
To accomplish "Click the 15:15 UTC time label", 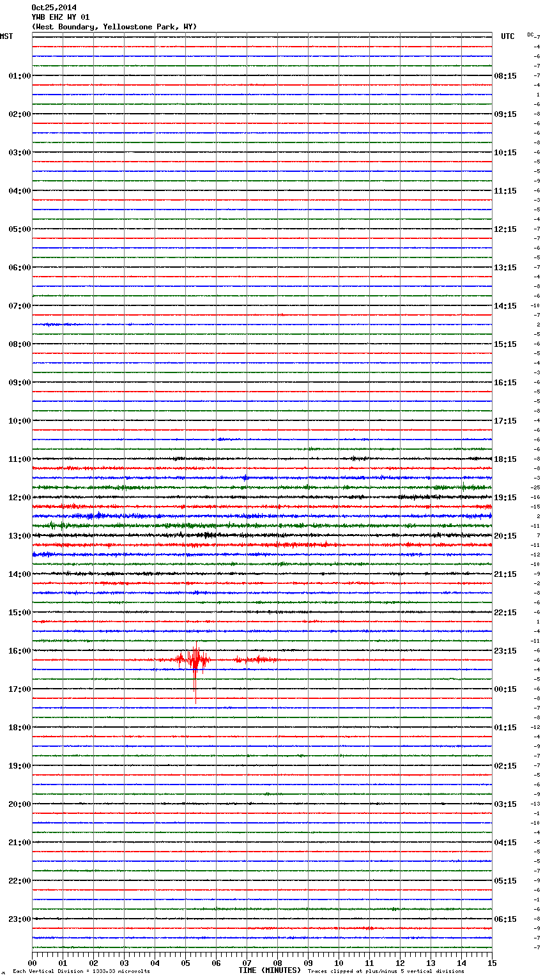I will pos(505,344).
